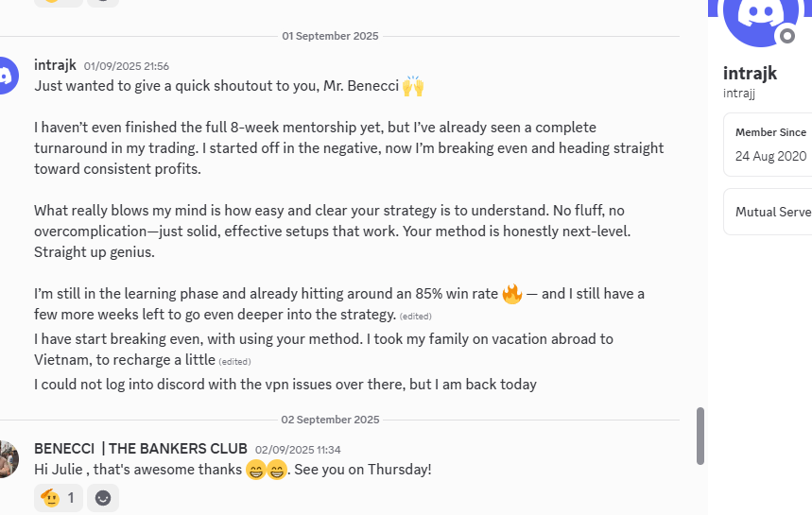
Task: Click the 02 September 2025 date divider
Action: click(330, 420)
